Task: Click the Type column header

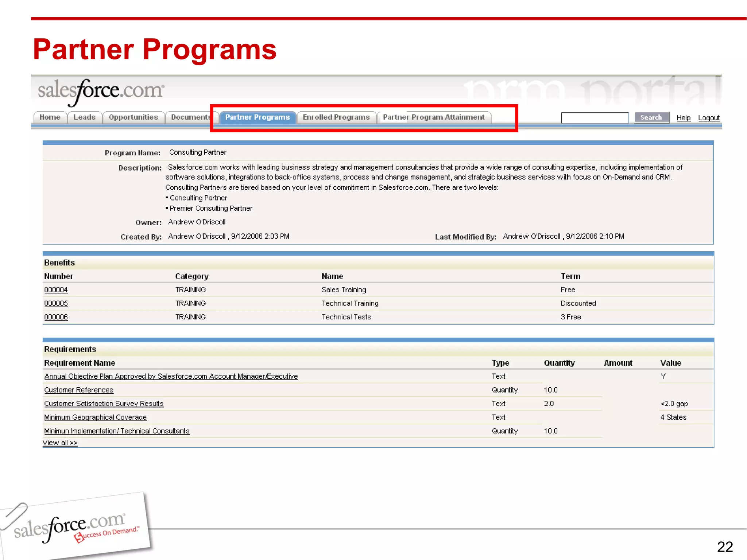Action: tap(500, 363)
